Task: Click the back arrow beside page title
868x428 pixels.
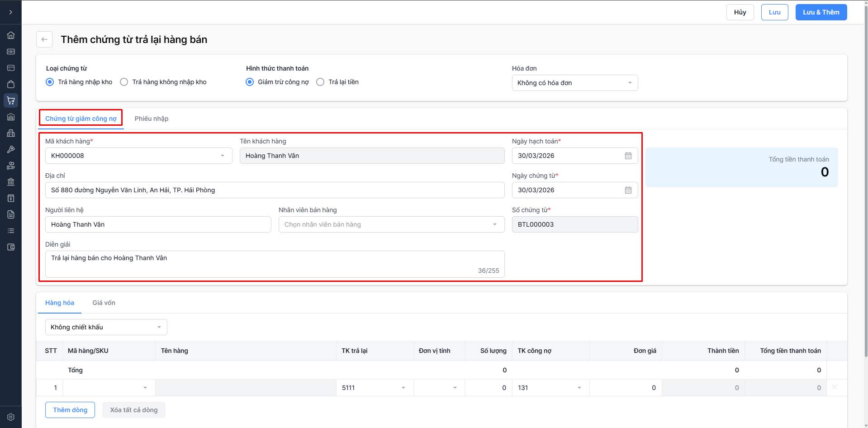Action: pos(44,39)
